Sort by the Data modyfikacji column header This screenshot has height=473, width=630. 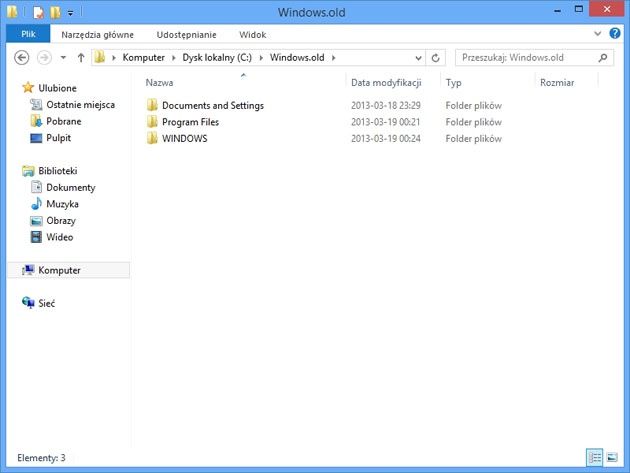(x=386, y=83)
